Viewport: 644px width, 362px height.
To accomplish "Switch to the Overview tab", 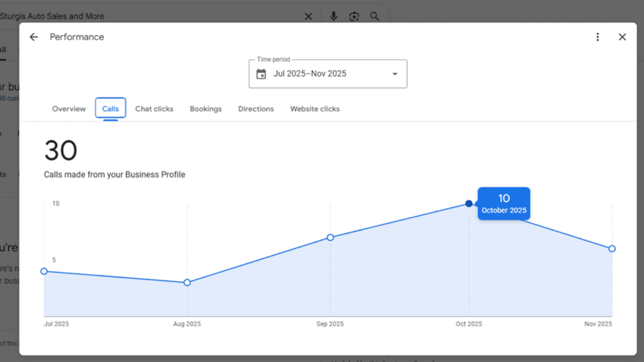I will pos(69,109).
